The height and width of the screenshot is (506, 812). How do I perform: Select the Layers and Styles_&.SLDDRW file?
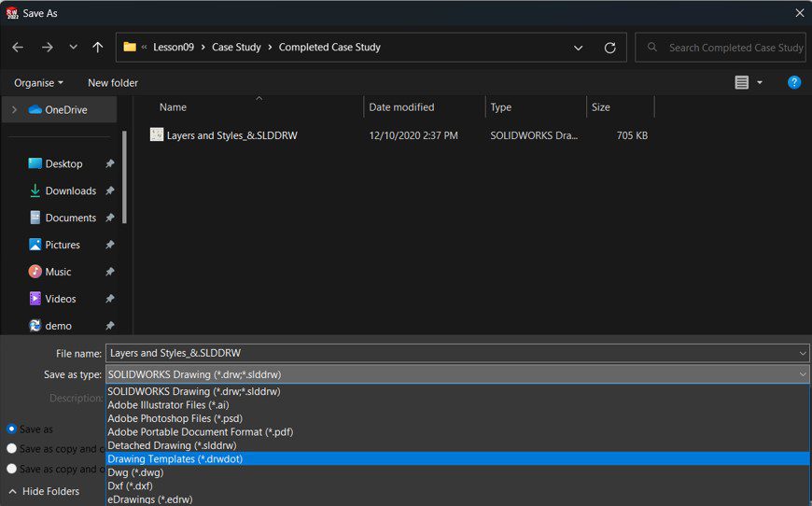(x=231, y=135)
